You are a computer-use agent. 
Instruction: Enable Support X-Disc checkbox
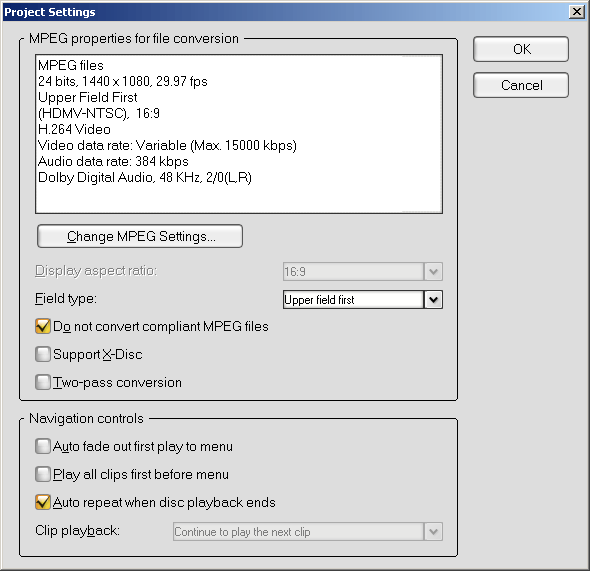tap(43, 354)
